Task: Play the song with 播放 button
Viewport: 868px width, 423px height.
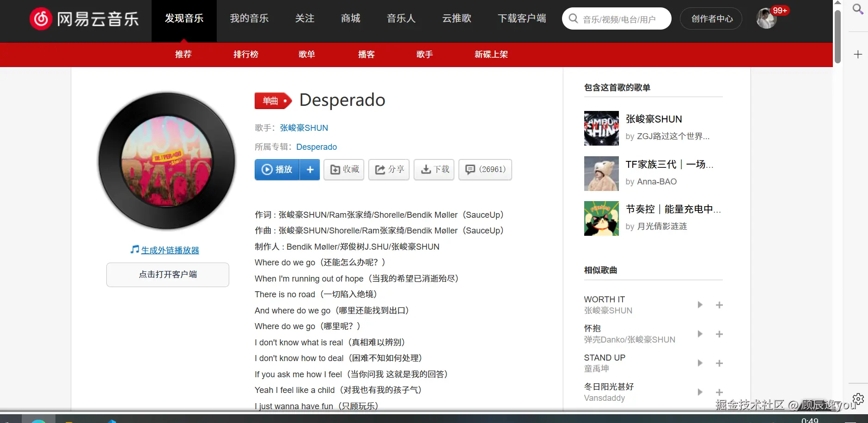Action: tap(277, 170)
